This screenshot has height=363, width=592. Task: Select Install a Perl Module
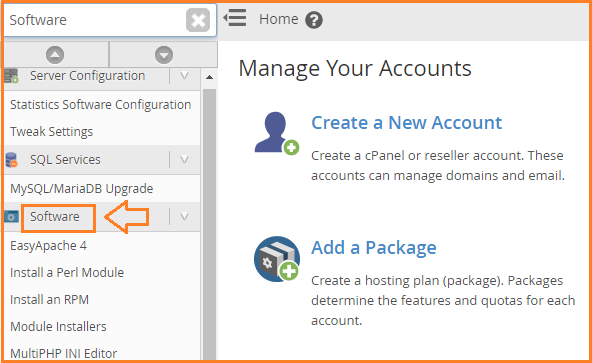pyautogui.click(x=67, y=273)
